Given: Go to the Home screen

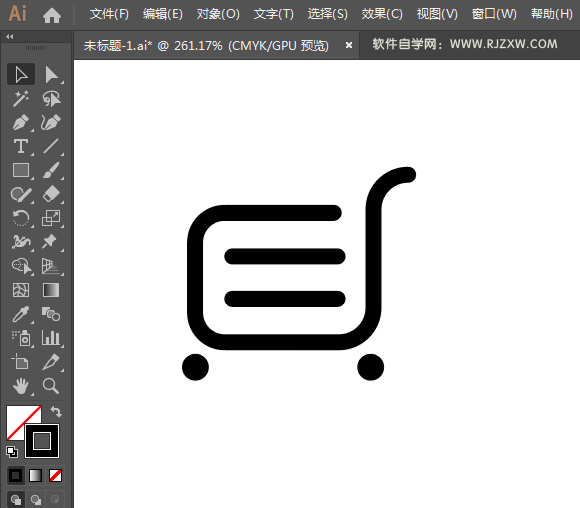Looking at the screenshot, I should (x=52, y=15).
